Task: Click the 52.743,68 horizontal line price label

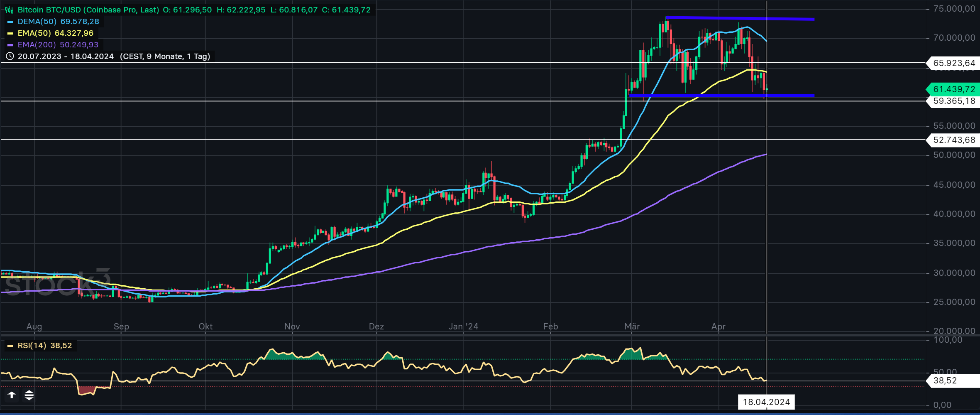Action: click(x=954, y=140)
